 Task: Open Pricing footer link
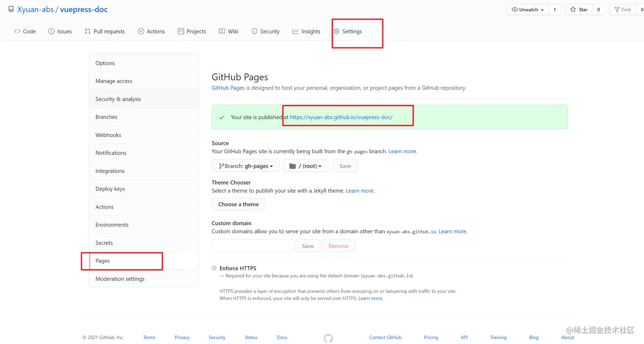click(431, 337)
